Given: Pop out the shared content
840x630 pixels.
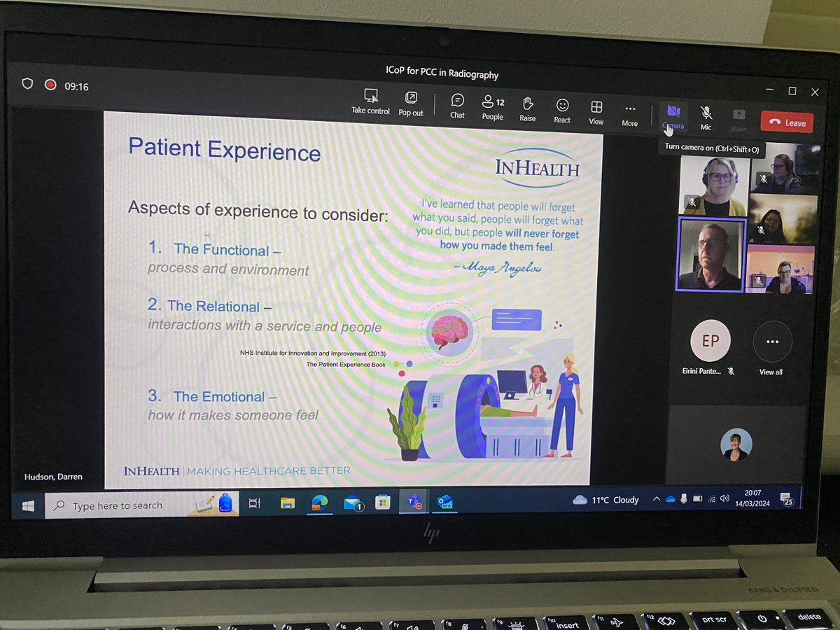Looking at the screenshot, I should click(x=411, y=104).
